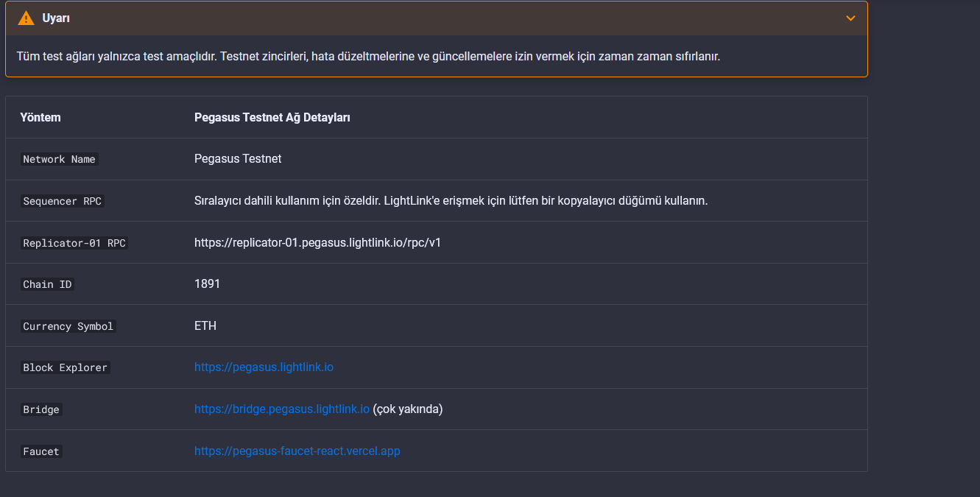Select the Replicator-01 RPC code label

pyautogui.click(x=74, y=243)
